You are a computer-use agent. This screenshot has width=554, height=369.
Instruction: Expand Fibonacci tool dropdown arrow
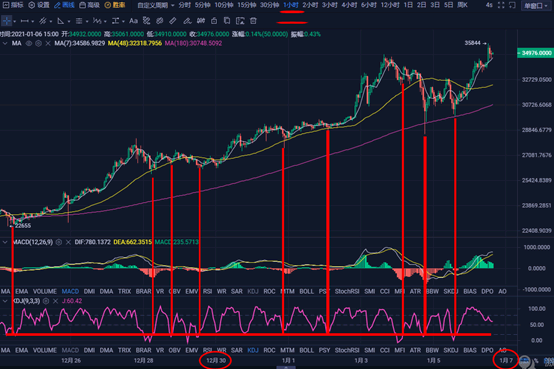pyautogui.click(x=87, y=22)
